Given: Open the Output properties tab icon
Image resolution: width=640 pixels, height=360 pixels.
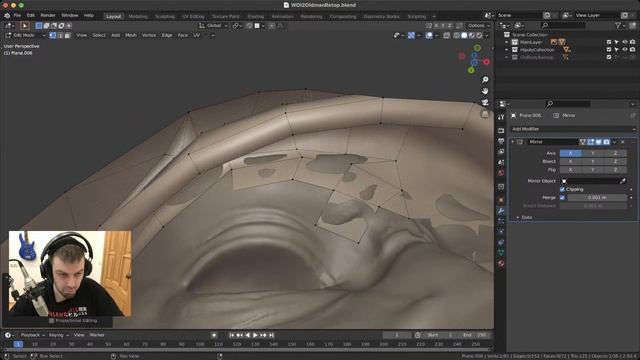Looking at the screenshot, I should (501, 141).
